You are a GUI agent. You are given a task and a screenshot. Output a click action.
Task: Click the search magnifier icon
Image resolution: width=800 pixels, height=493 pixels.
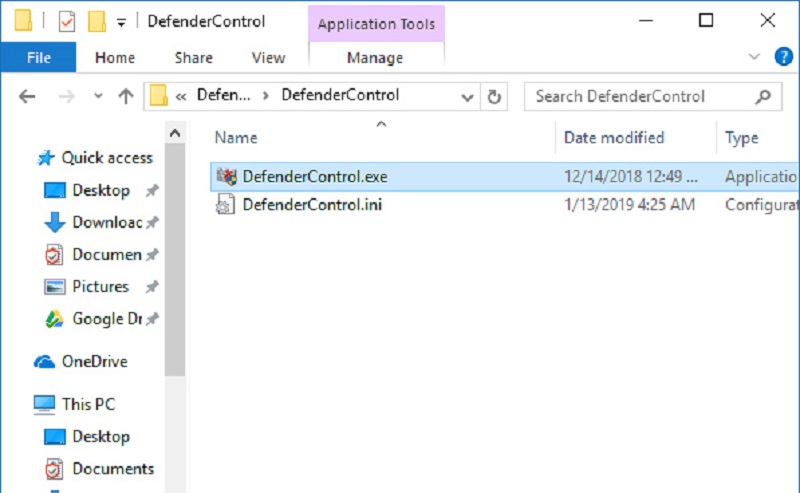(x=763, y=96)
